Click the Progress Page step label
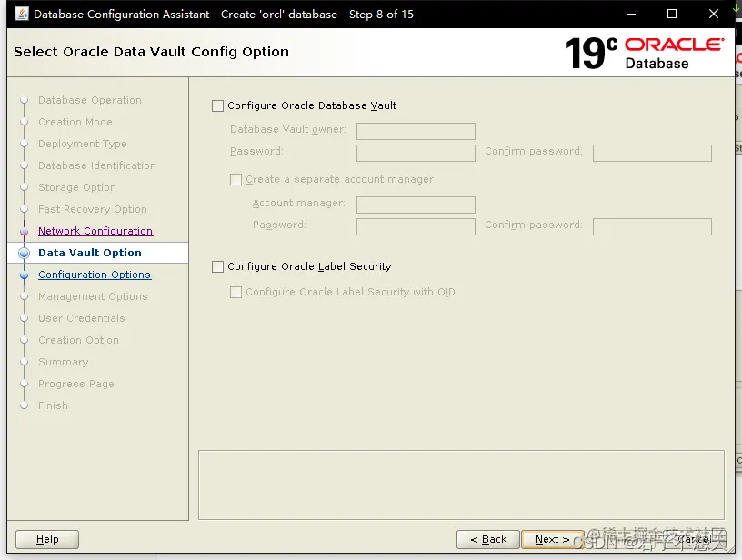Image resolution: width=742 pixels, height=560 pixels. 76,384
